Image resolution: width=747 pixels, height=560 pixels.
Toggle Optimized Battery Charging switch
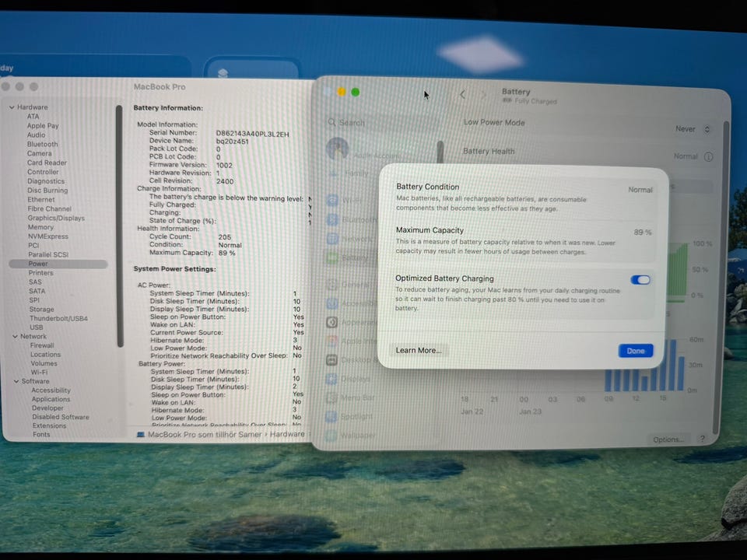pos(640,280)
